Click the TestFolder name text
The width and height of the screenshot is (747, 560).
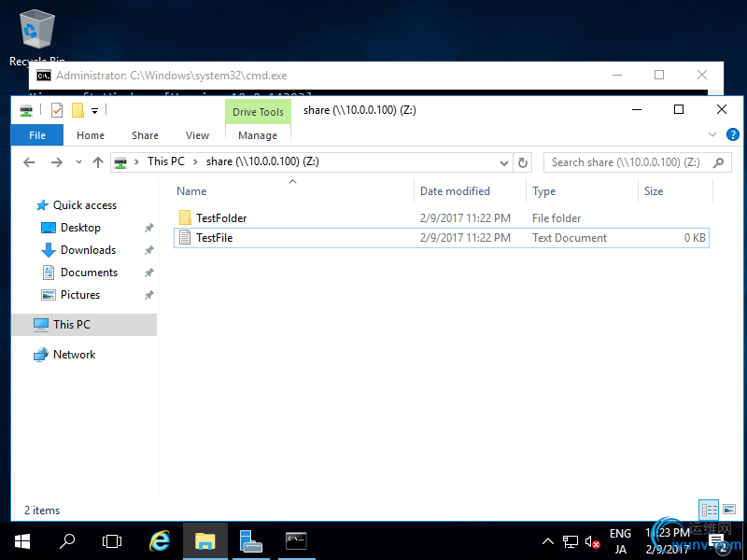221,218
